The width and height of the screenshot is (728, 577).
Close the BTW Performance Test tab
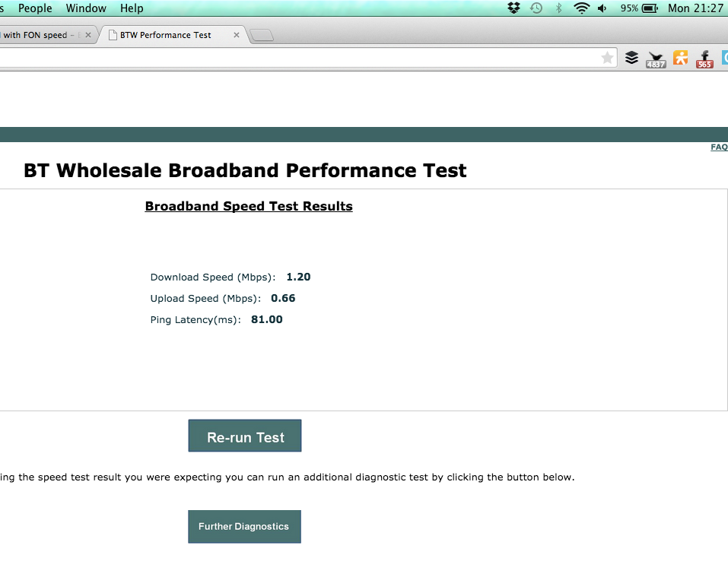(237, 35)
